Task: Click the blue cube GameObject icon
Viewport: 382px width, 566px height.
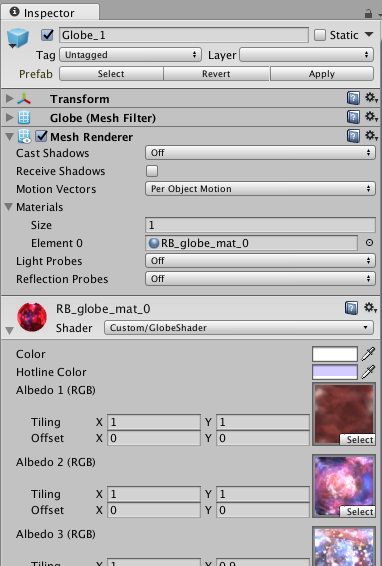Action: pos(17,38)
